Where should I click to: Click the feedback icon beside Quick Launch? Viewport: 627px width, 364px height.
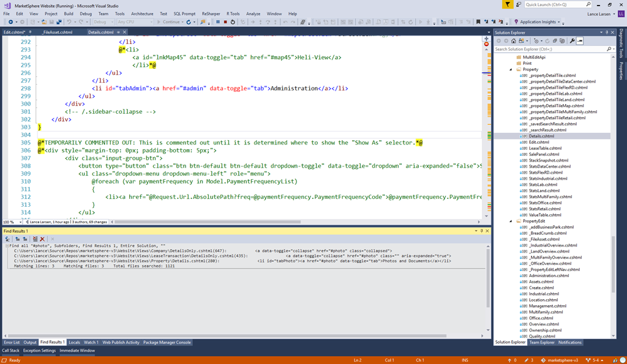tap(519, 4)
